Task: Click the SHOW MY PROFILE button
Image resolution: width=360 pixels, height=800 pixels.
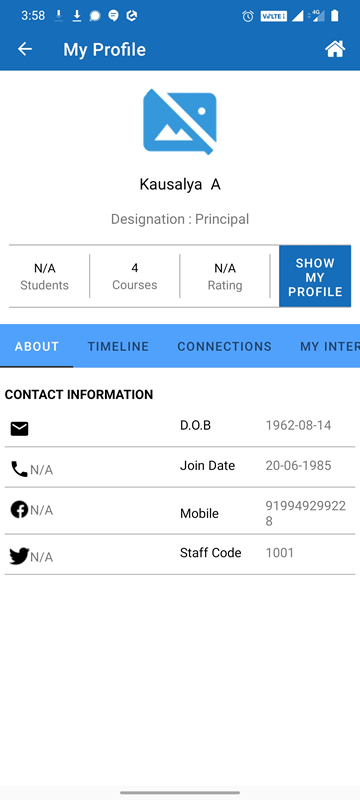Action: pos(315,277)
